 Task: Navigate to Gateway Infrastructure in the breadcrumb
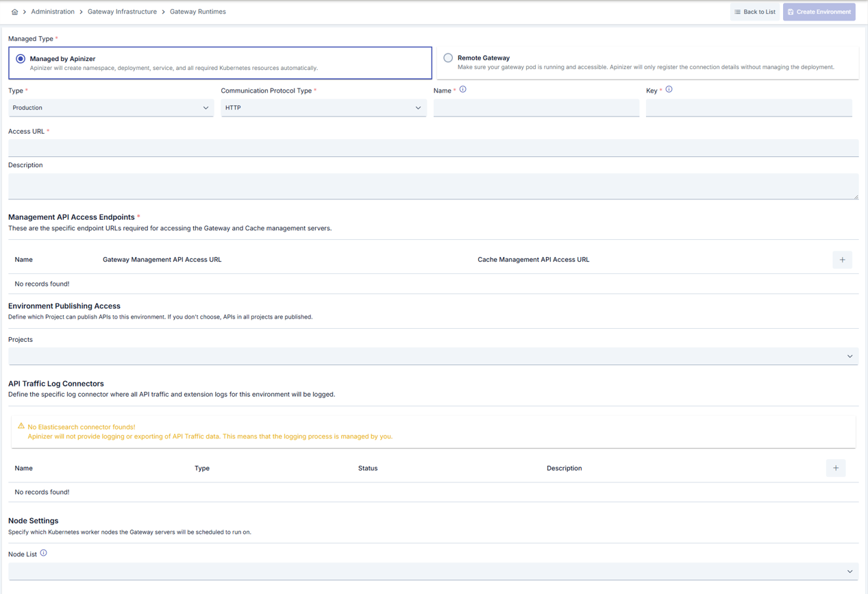coord(122,11)
